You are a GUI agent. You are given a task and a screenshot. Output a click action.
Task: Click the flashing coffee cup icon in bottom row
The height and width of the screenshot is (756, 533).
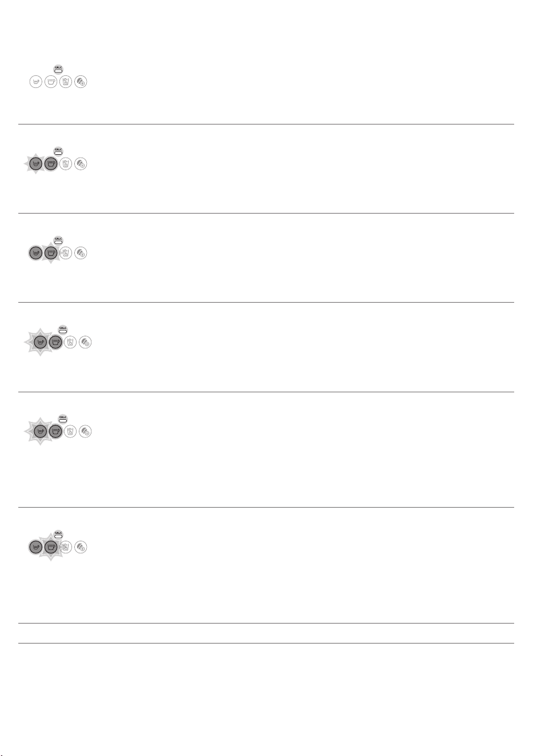coord(51,547)
